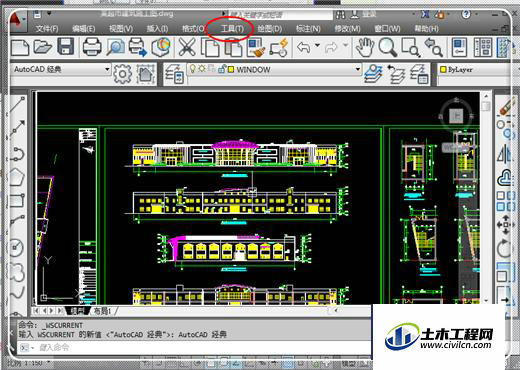Click Make Object's Layer Current icon
Viewport: 520px width, 370px height.
pyautogui.click(x=374, y=74)
